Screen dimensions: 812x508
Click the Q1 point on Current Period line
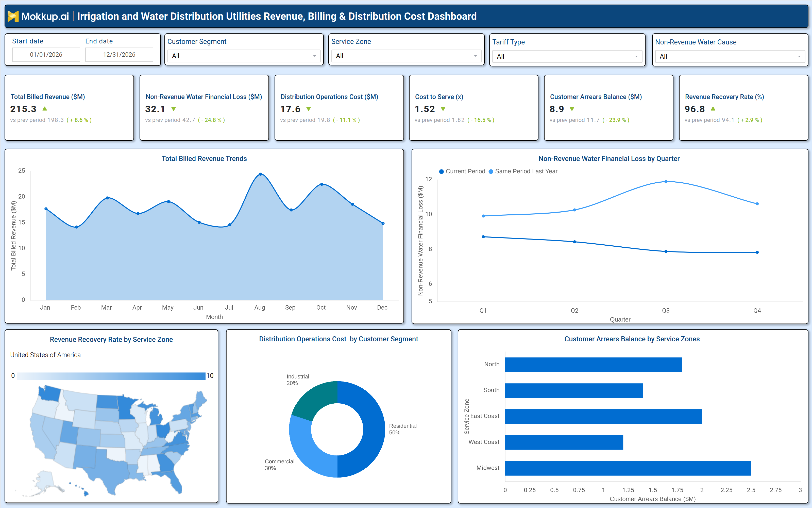(483, 237)
